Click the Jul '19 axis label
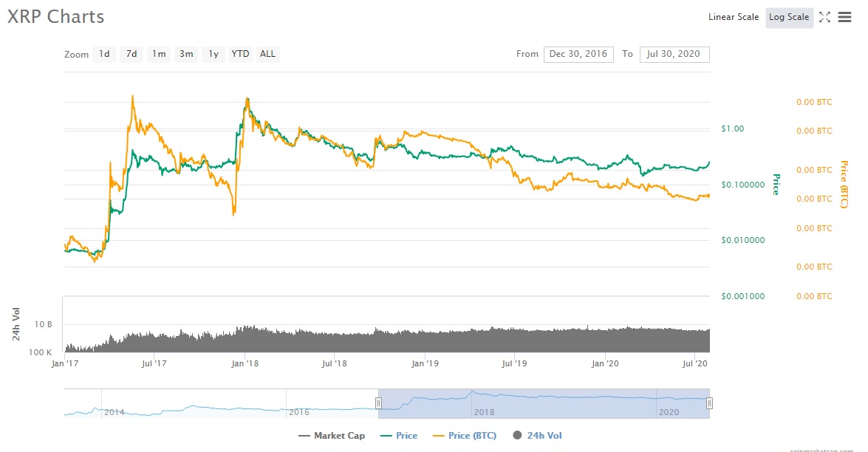The width and height of the screenshot is (868, 452). click(x=514, y=363)
